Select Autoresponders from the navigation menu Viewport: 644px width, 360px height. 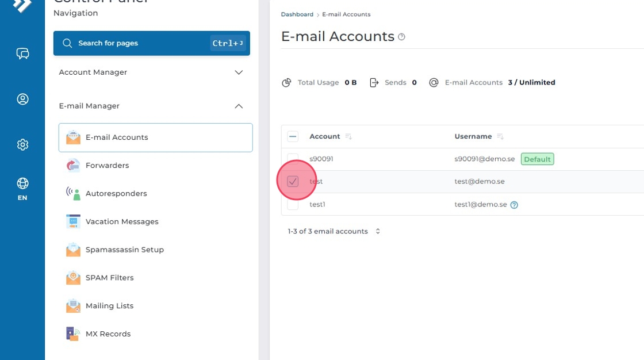(x=116, y=194)
